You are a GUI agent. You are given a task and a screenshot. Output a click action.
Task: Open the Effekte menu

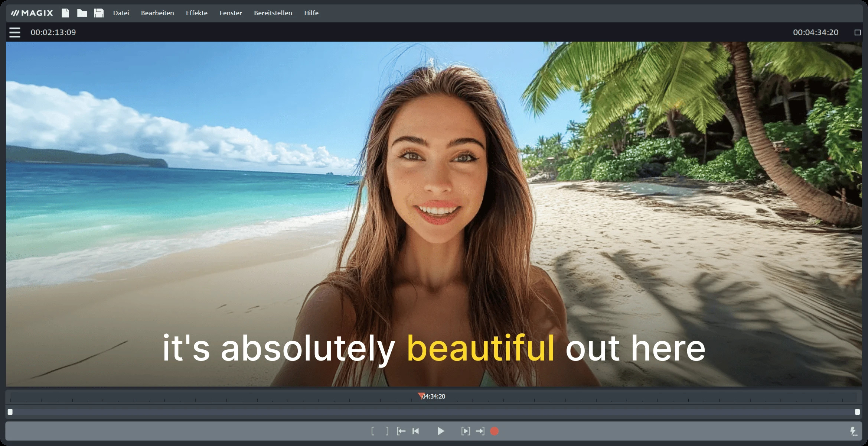tap(197, 13)
